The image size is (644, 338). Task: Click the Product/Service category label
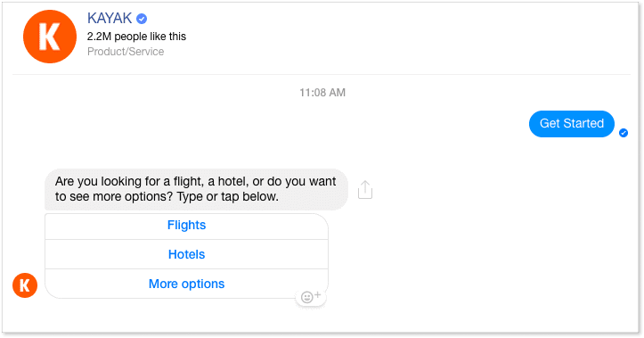click(126, 52)
